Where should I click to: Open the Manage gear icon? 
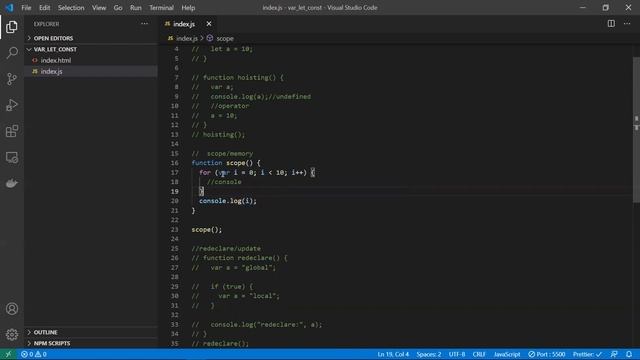(12, 334)
